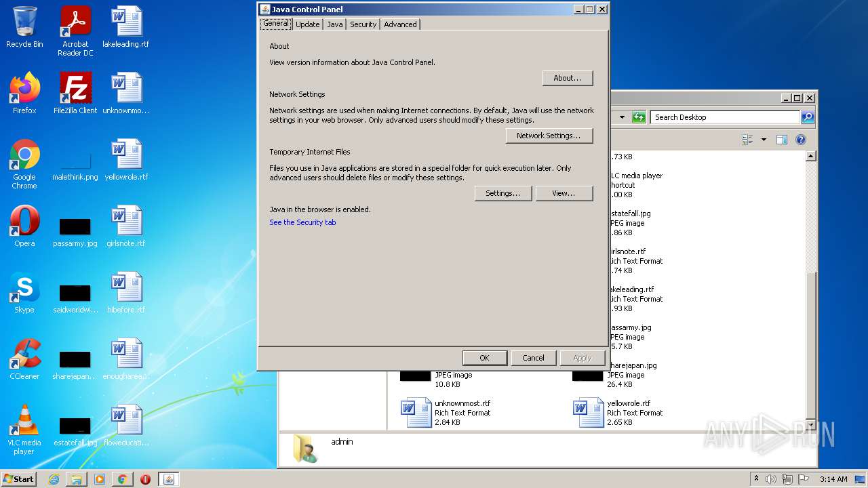
Task: Open Explorer help icon
Action: 801,140
